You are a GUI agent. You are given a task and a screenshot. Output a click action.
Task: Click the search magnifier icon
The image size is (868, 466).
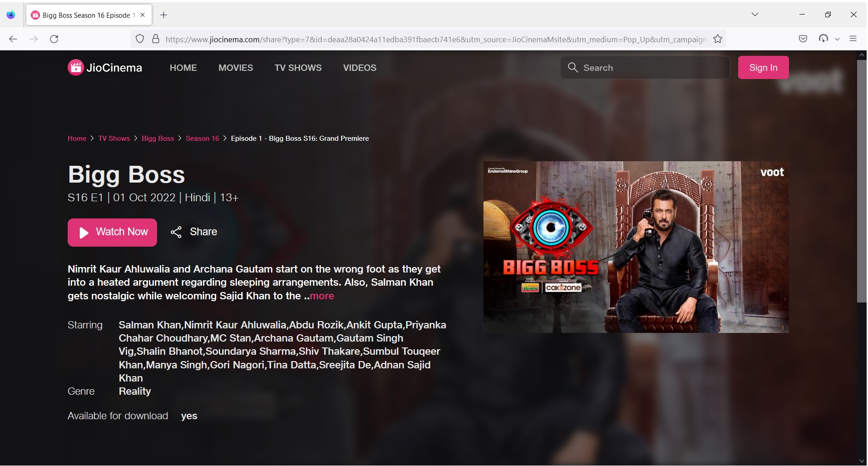pyautogui.click(x=573, y=67)
